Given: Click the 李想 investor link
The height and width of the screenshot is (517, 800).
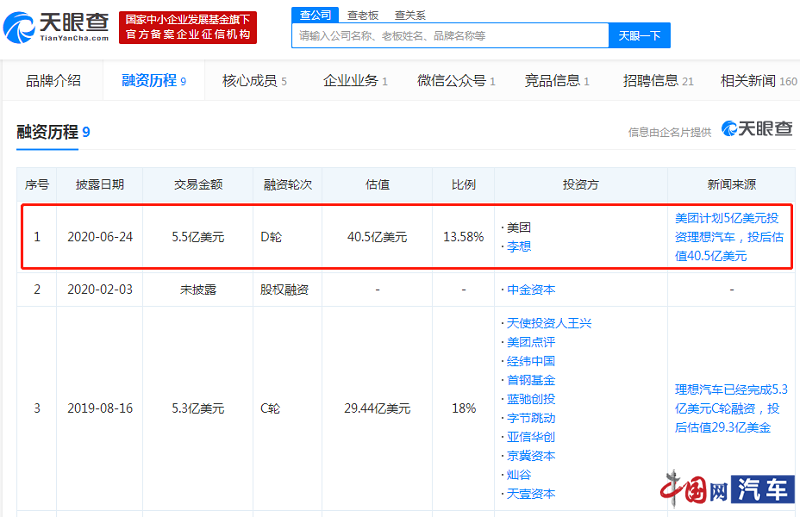Looking at the screenshot, I should [519, 247].
